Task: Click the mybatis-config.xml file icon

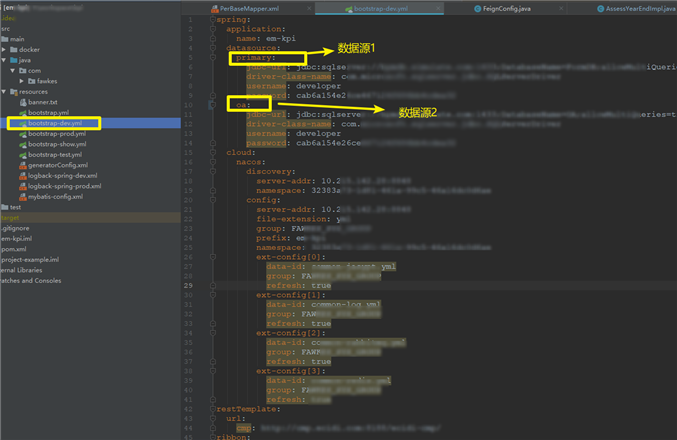Action: click(x=23, y=197)
